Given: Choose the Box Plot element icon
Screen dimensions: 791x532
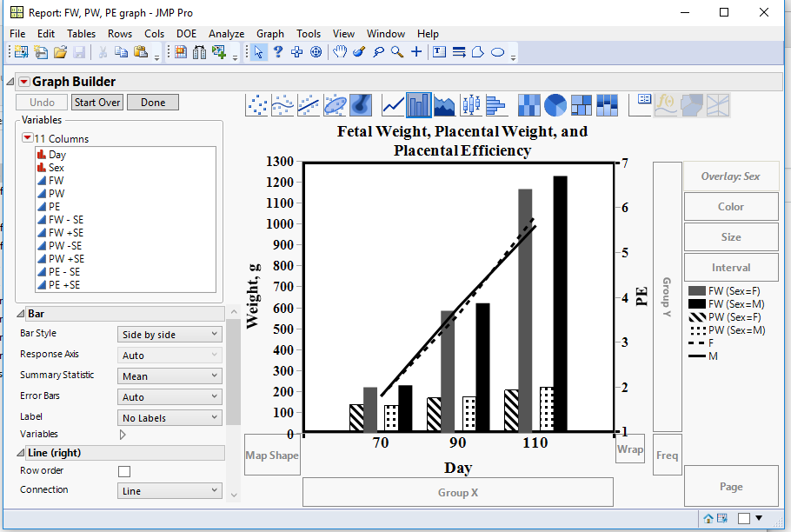Looking at the screenshot, I should [x=469, y=104].
